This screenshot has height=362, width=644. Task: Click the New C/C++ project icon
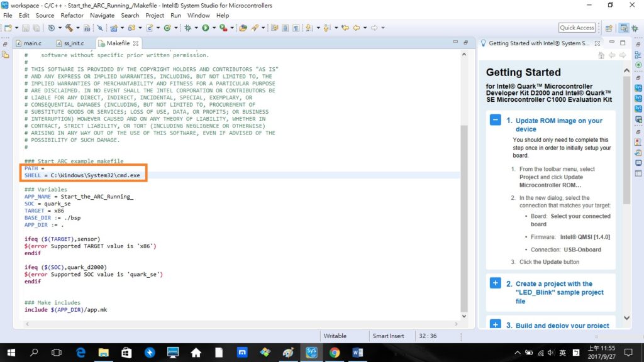click(x=114, y=28)
